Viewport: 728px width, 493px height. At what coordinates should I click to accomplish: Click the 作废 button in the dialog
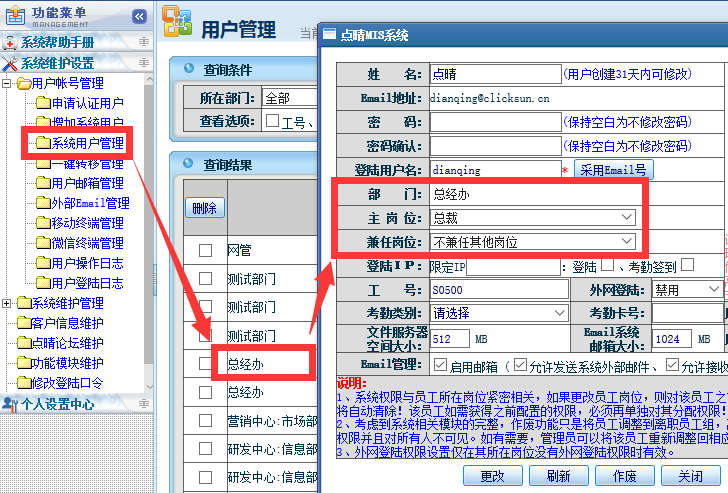tap(626, 476)
